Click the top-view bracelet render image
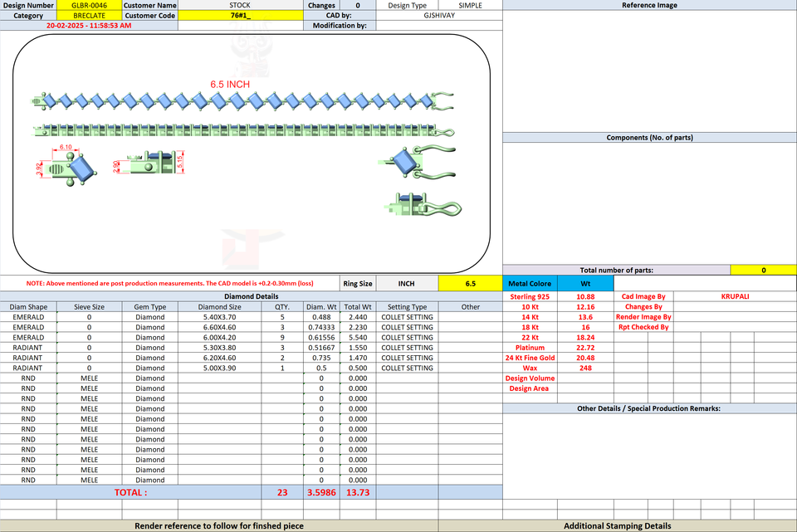The width and height of the screenshot is (797, 532). coord(242,101)
